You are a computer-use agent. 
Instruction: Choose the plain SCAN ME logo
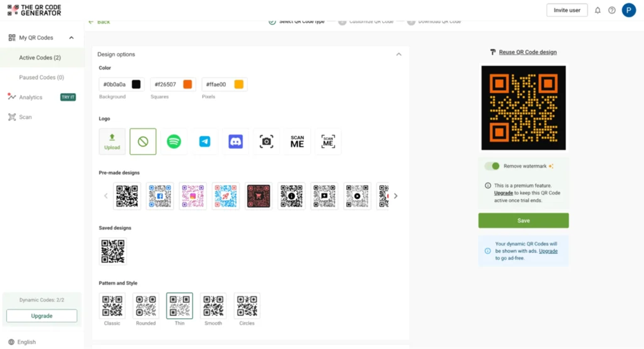[x=297, y=141]
